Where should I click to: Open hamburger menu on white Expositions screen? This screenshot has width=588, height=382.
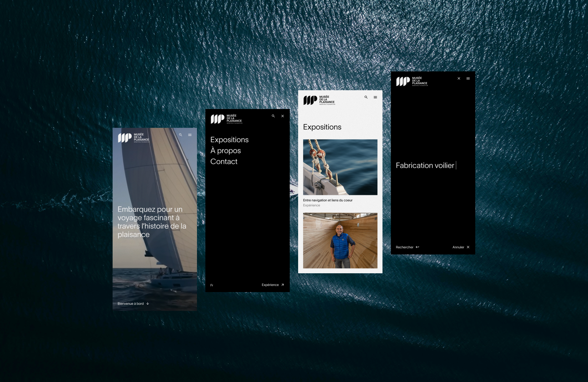[x=375, y=97]
